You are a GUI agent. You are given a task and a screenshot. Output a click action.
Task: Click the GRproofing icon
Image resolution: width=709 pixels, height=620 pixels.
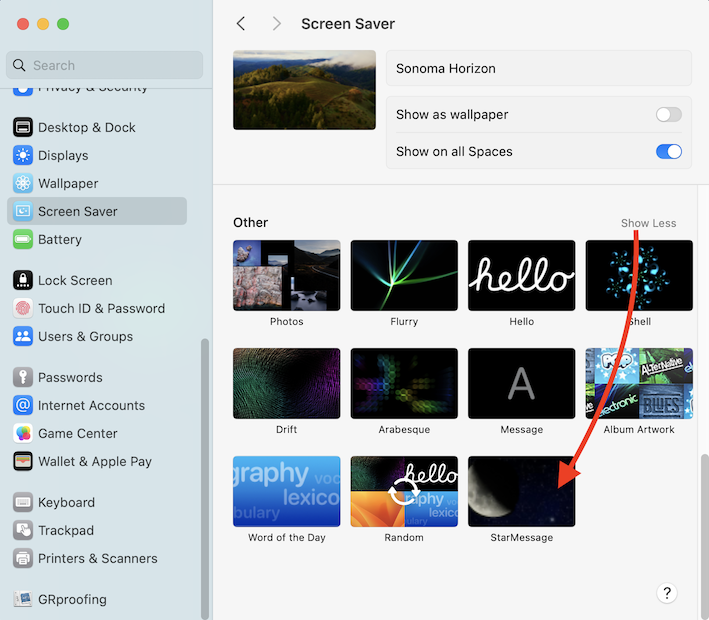[23, 599]
